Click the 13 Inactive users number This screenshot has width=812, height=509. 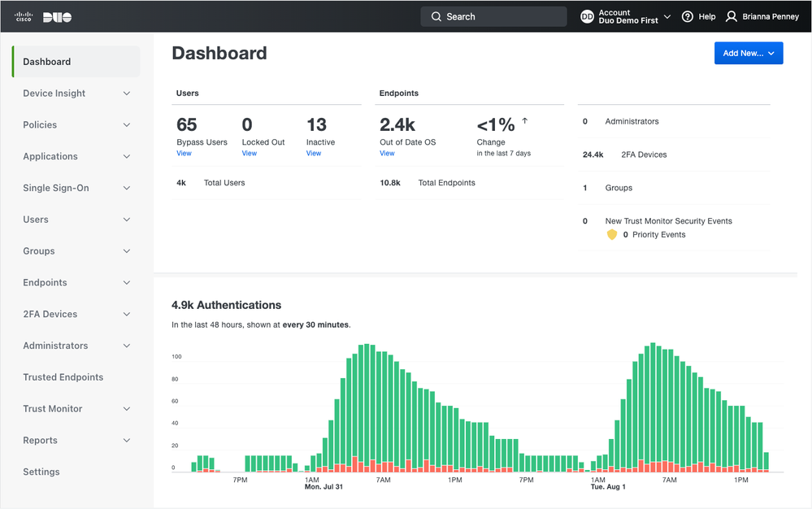tap(316, 124)
